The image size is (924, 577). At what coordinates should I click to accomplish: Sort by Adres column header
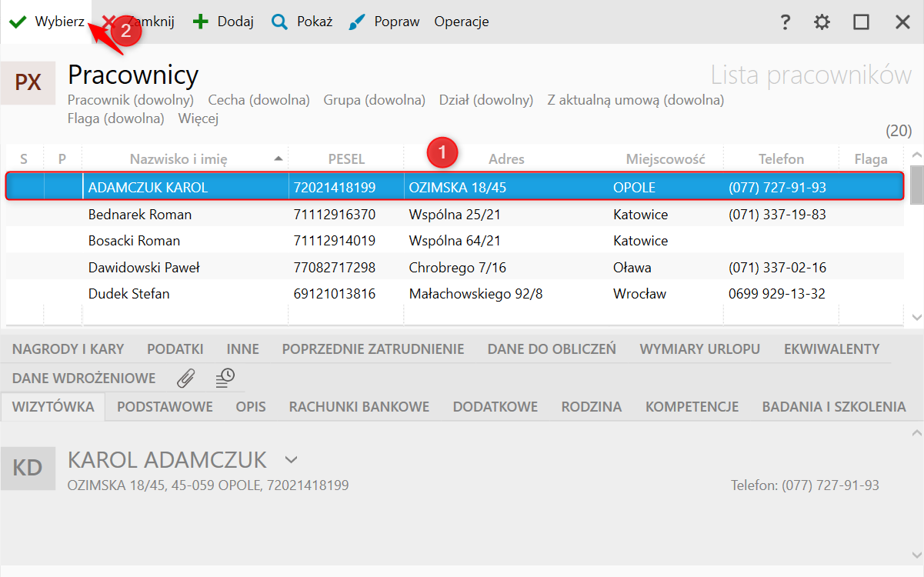coord(506,159)
